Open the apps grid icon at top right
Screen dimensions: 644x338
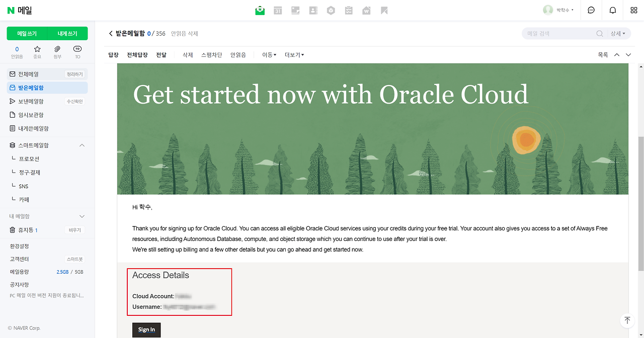[x=633, y=10]
